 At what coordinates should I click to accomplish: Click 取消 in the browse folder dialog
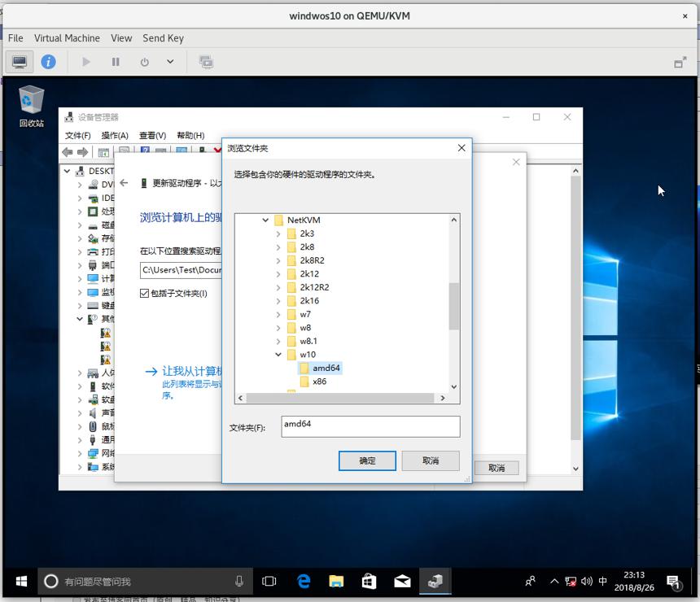[431, 460]
